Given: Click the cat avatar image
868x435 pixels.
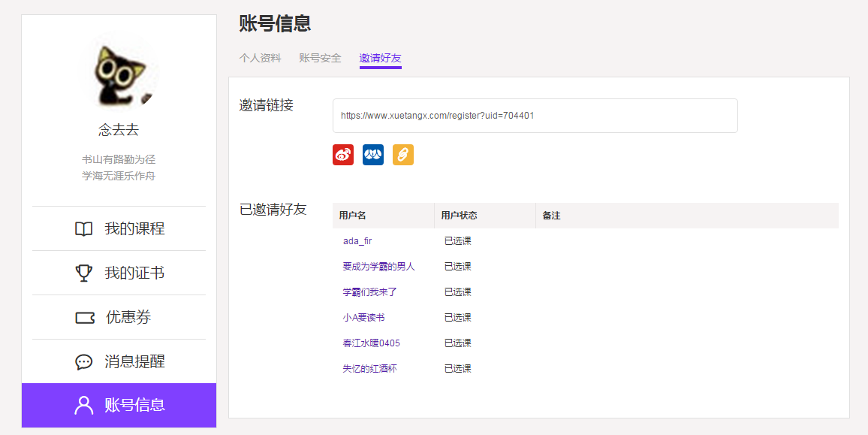Looking at the screenshot, I should click(x=125, y=72).
